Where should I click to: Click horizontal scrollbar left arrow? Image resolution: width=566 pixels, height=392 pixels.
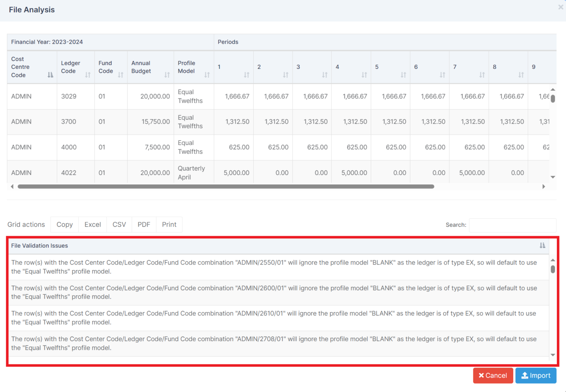coord(12,186)
